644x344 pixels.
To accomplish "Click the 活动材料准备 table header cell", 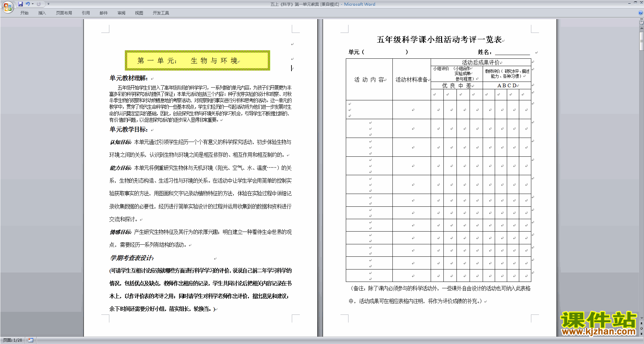I will (x=412, y=80).
